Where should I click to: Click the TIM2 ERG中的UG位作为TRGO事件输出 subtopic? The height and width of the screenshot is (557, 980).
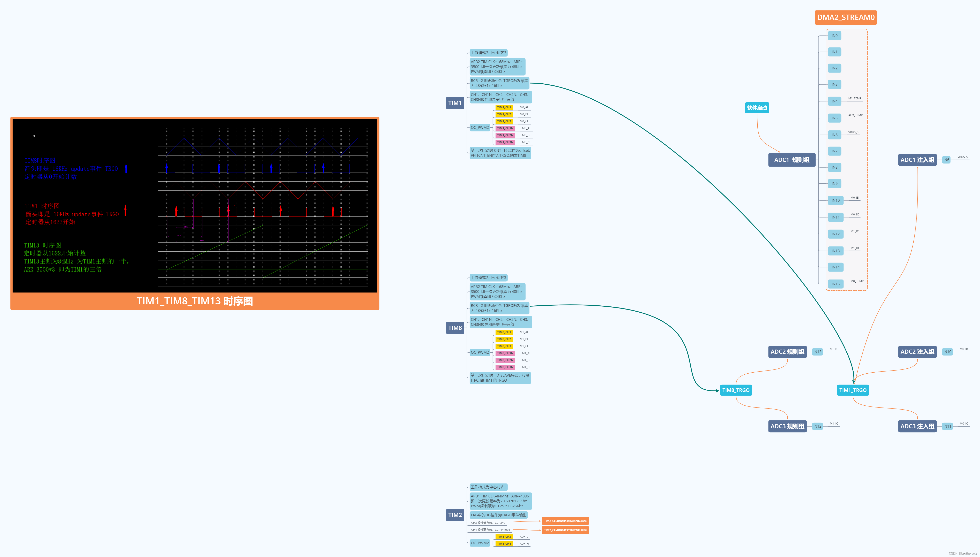click(x=498, y=515)
